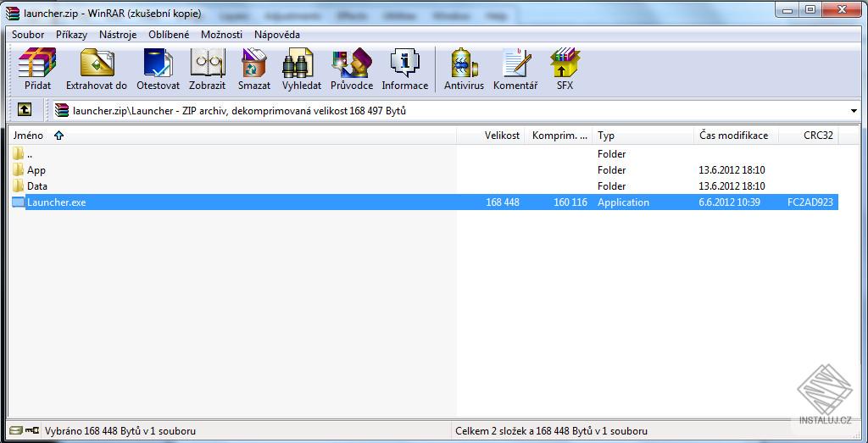Image resolution: width=868 pixels, height=443 pixels.
Task: Select the App folder icon
Action: point(19,169)
